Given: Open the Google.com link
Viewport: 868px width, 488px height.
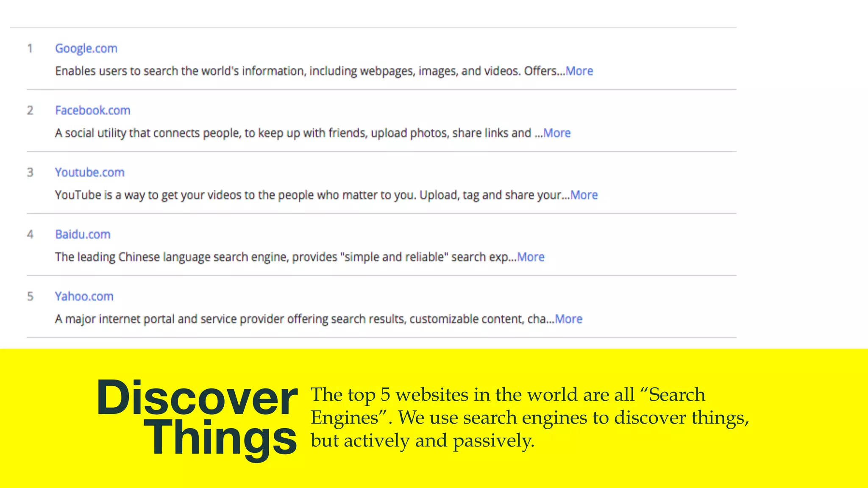Looking at the screenshot, I should [x=86, y=48].
